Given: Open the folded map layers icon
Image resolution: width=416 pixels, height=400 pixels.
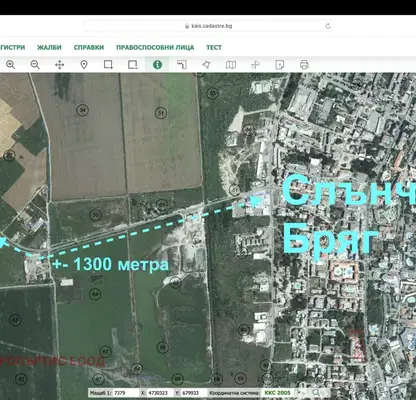Looking at the screenshot, I should click(231, 64).
